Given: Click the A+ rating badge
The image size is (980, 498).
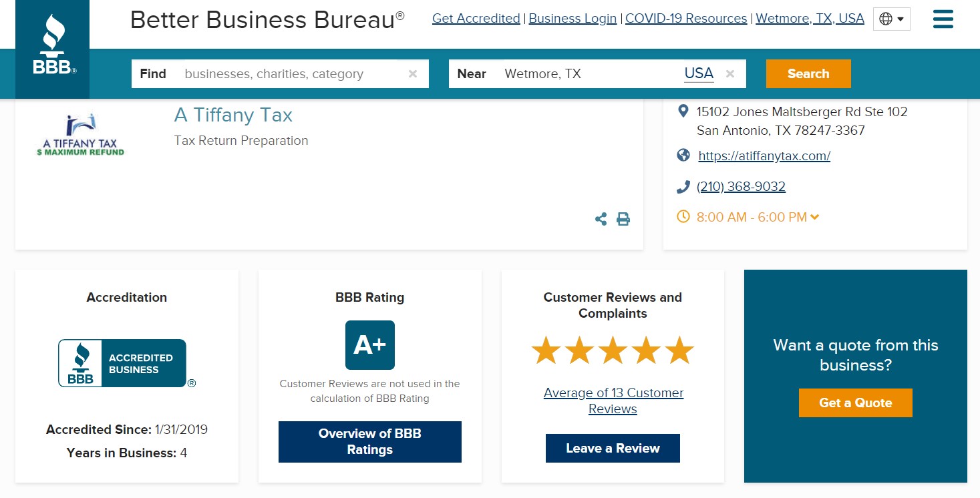Looking at the screenshot, I should (370, 345).
